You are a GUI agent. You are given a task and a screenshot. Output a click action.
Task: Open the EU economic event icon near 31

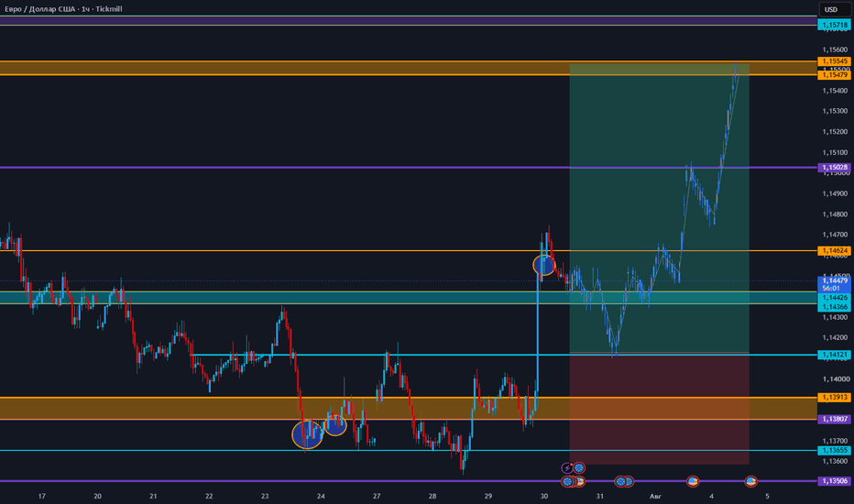click(620, 482)
